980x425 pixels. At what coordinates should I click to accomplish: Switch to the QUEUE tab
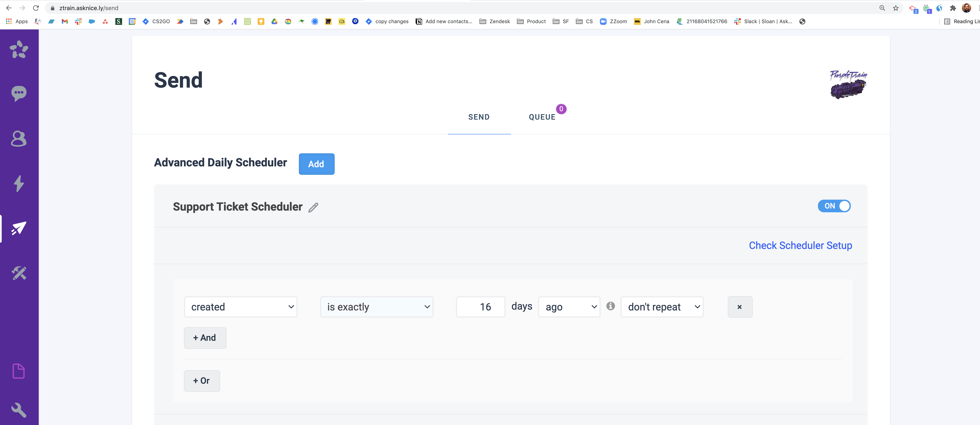pyautogui.click(x=542, y=117)
